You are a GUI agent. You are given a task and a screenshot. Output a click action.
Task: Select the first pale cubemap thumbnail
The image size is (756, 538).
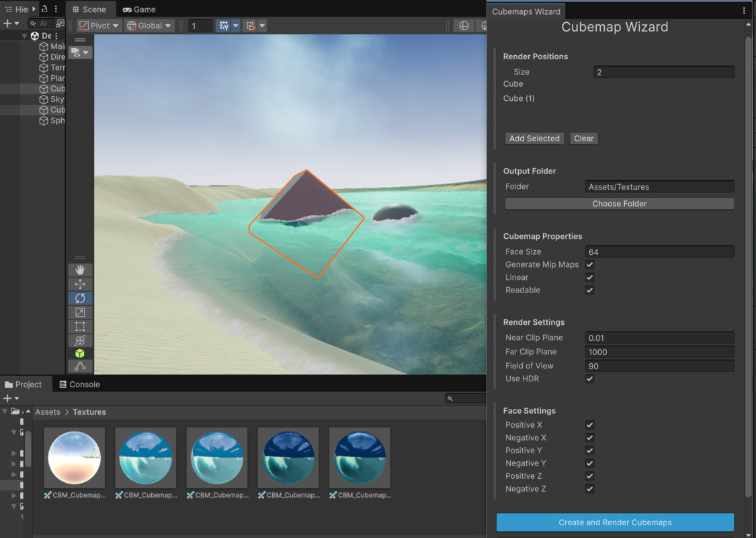(74, 457)
